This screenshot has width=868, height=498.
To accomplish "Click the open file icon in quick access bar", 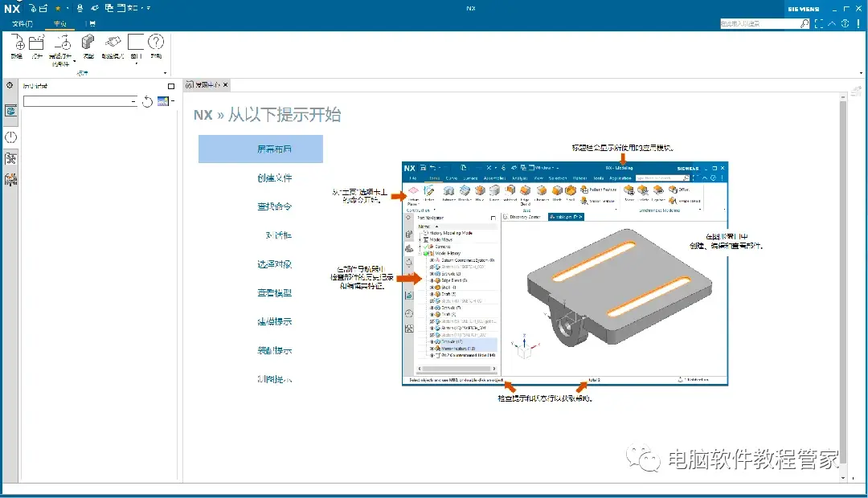I will 43,8.
